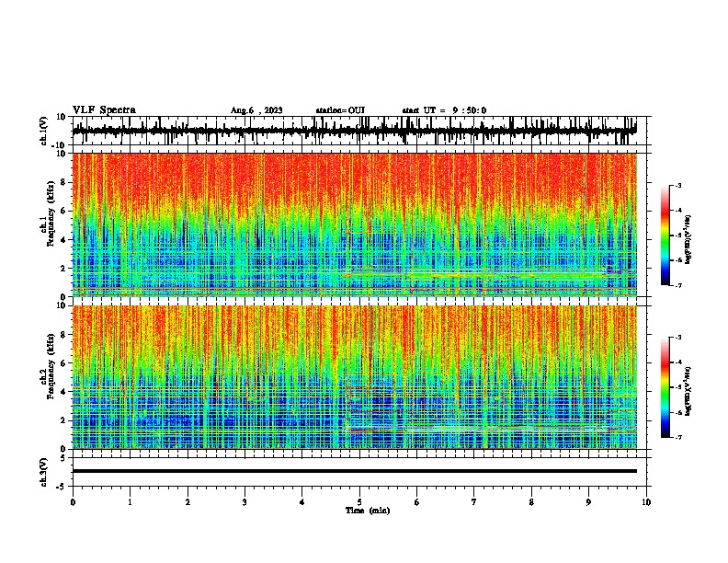Click time axis tick label '5'
The height and width of the screenshot is (563, 728).
point(359,502)
